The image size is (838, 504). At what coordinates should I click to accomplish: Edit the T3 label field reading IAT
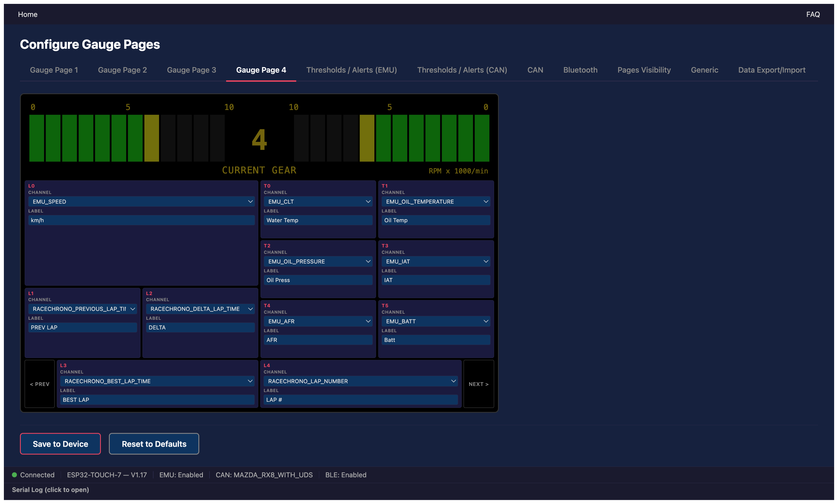coord(436,280)
